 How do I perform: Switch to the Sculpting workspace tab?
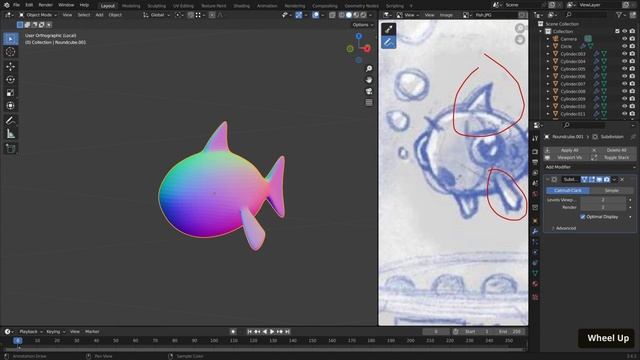(x=157, y=6)
